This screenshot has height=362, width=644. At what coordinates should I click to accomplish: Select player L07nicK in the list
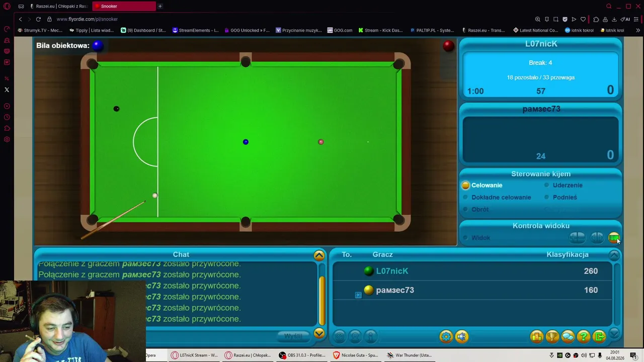click(473, 271)
